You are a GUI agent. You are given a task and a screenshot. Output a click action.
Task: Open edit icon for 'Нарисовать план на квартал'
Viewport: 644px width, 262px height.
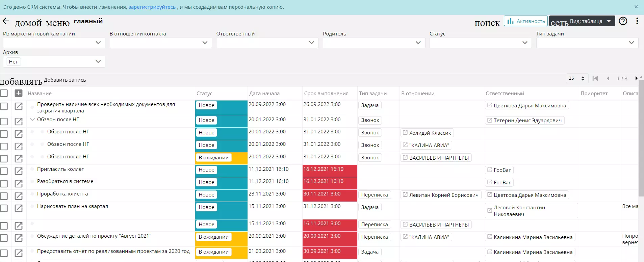pyautogui.click(x=19, y=208)
